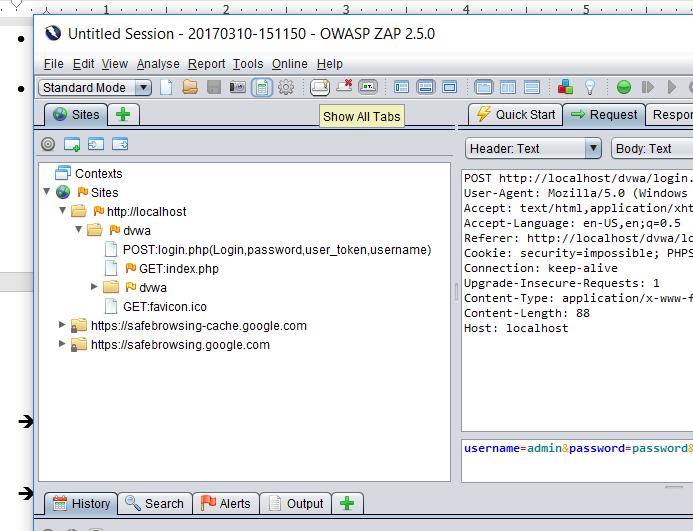Open the Analyse menu
The image size is (693, 531).
(x=158, y=64)
